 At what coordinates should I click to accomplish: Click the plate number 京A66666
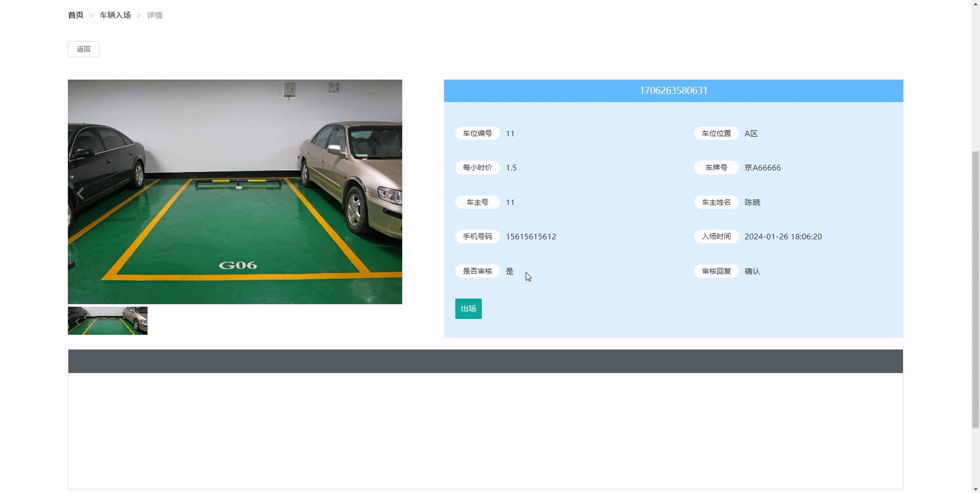pos(762,168)
